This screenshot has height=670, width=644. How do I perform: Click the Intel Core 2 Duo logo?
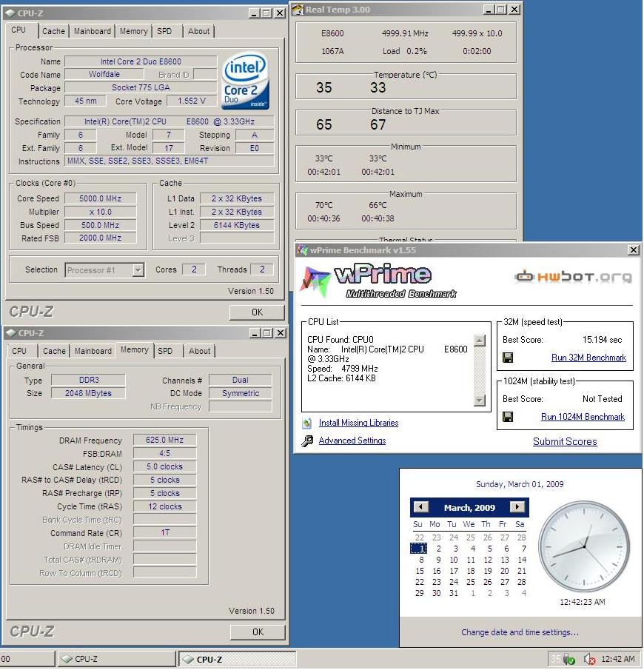[x=245, y=81]
